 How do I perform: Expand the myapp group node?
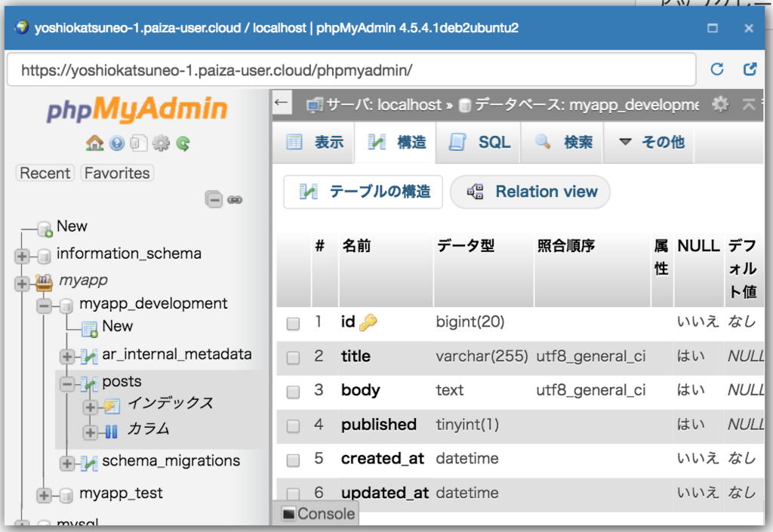coord(22,284)
